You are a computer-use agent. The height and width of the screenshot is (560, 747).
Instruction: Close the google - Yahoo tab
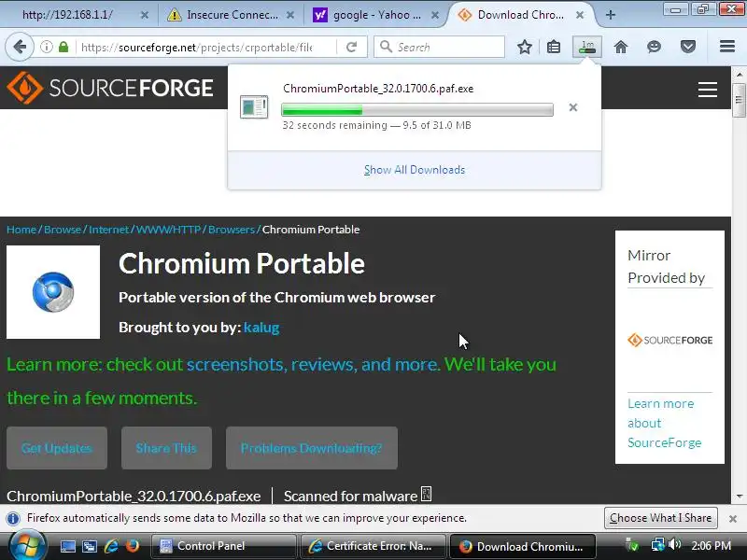point(435,15)
